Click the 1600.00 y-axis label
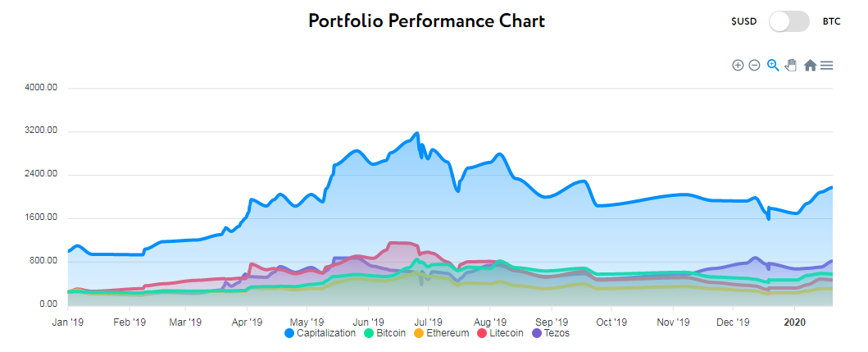The image size is (868, 352). pos(42,218)
